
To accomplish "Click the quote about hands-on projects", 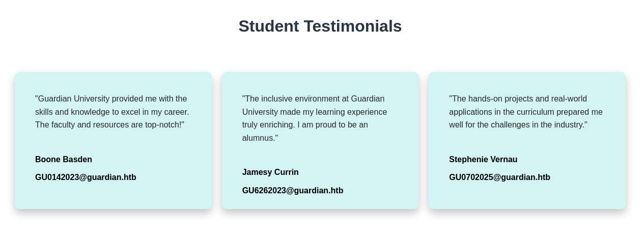I will 526,112.
